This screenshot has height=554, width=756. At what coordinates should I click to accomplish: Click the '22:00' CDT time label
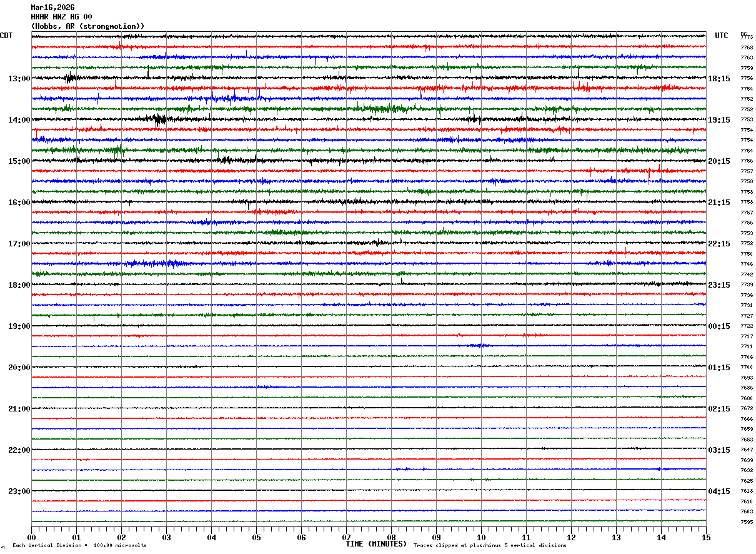[x=19, y=450]
